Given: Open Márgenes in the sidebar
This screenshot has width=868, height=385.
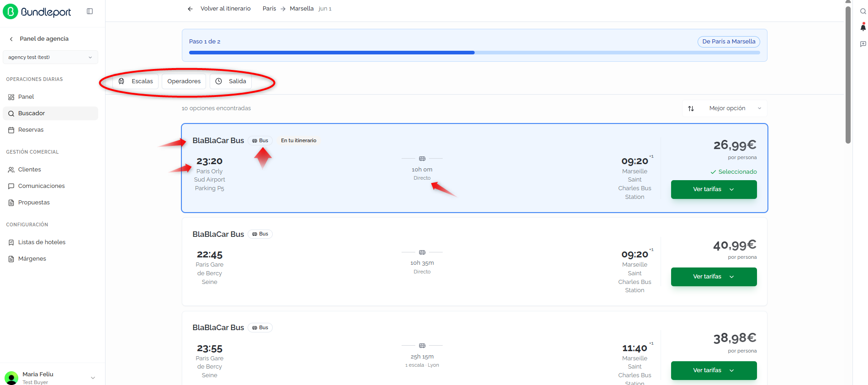Looking at the screenshot, I should 50,259.
